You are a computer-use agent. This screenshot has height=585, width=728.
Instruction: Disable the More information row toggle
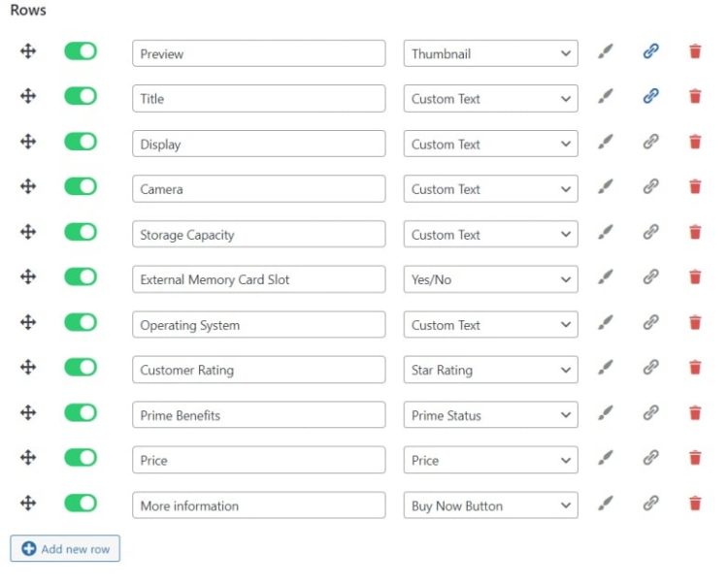tap(81, 503)
